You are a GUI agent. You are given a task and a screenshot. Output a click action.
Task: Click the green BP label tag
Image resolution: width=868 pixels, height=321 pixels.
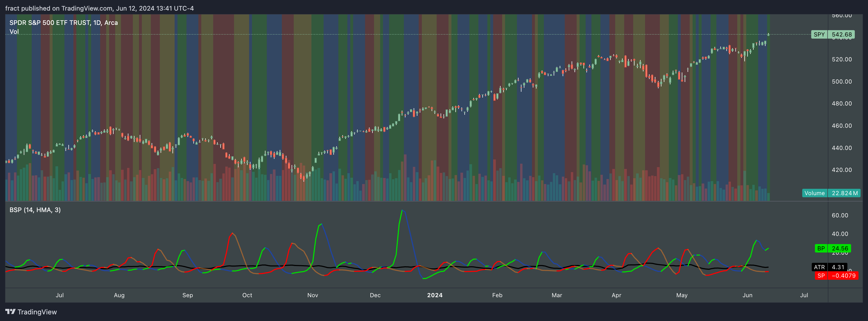(821, 249)
